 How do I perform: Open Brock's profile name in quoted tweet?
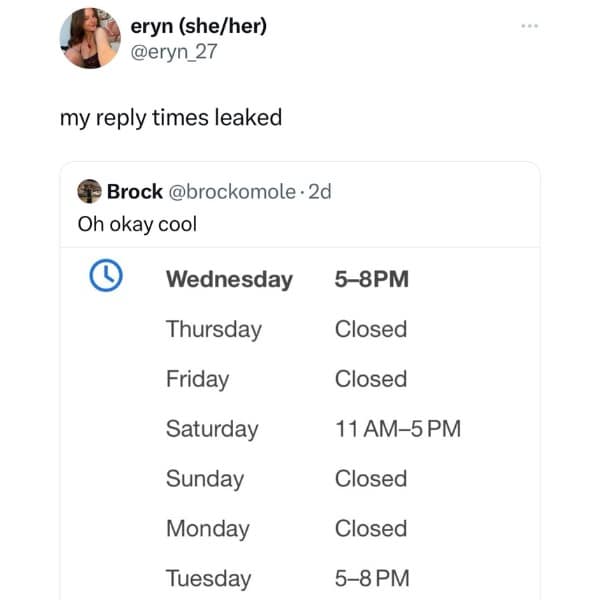click(134, 191)
